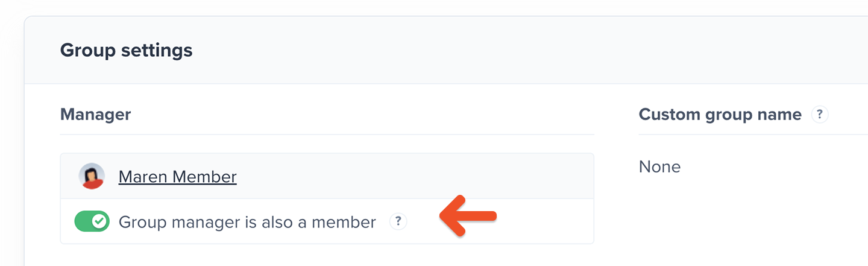
Task: Click the Group settings panel header bar
Action: (446, 50)
